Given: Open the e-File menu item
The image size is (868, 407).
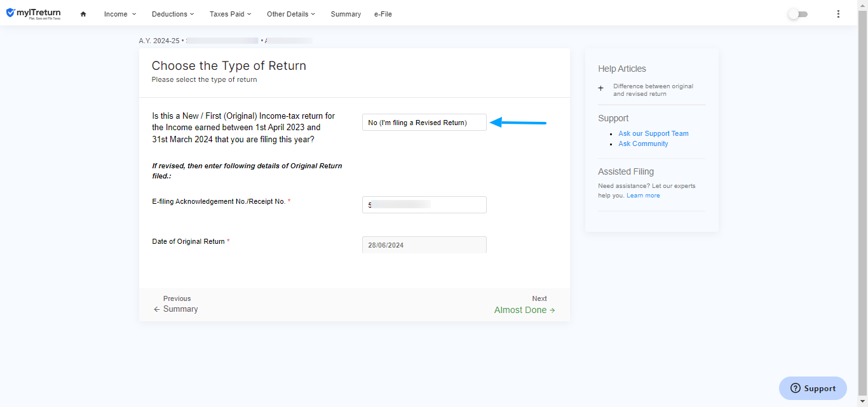Looking at the screenshot, I should pyautogui.click(x=383, y=14).
